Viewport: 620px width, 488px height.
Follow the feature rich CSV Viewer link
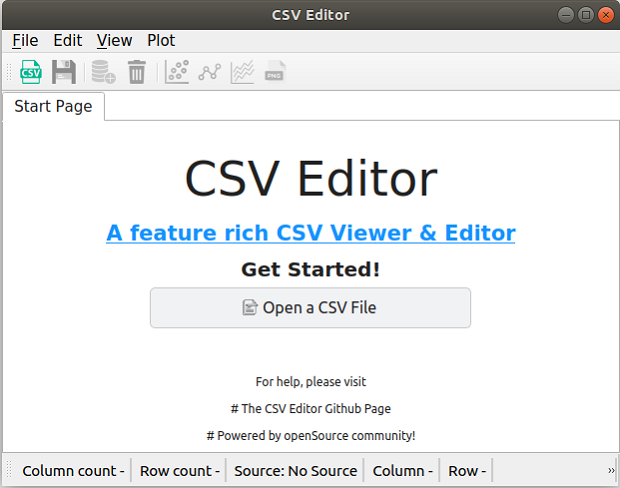[x=311, y=233]
